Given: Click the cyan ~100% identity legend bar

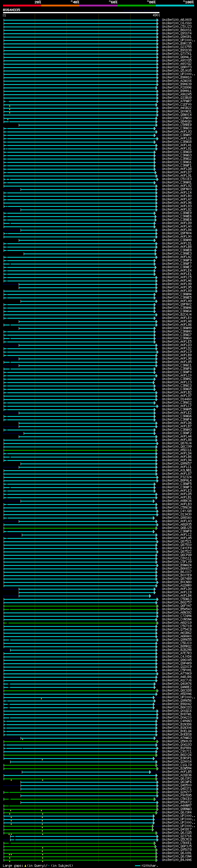Looking at the screenshot, I should pyautogui.click(x=175, y=6).
